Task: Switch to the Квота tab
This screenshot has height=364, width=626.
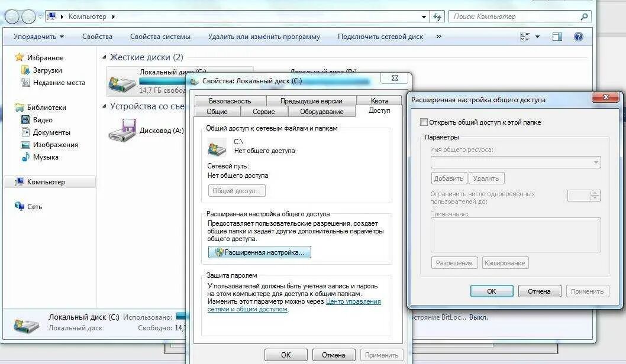Action: coord(379,101)
